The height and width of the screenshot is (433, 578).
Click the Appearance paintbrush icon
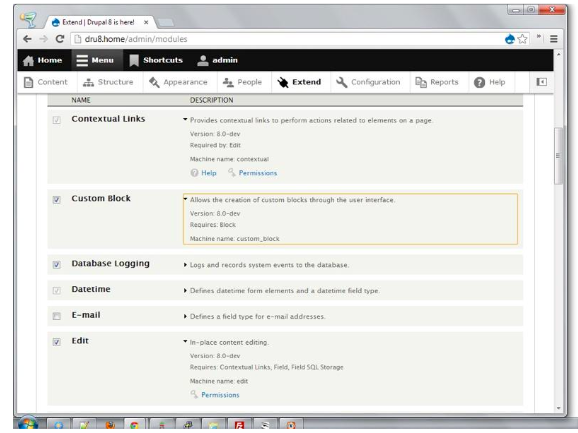[x=154, y=82]
